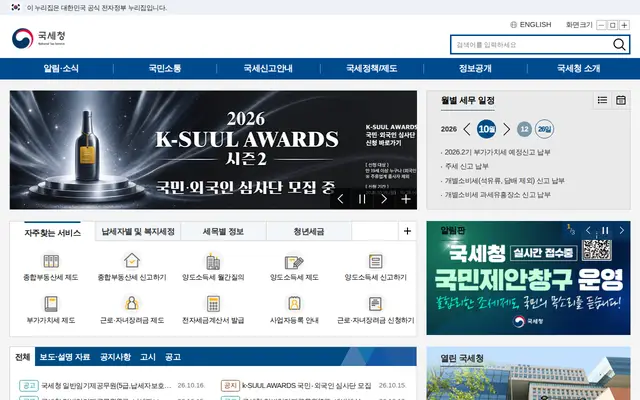Click the 열린 국세청 building image
This screenshot has height=400, width=640.
click(x=528, y=373)
